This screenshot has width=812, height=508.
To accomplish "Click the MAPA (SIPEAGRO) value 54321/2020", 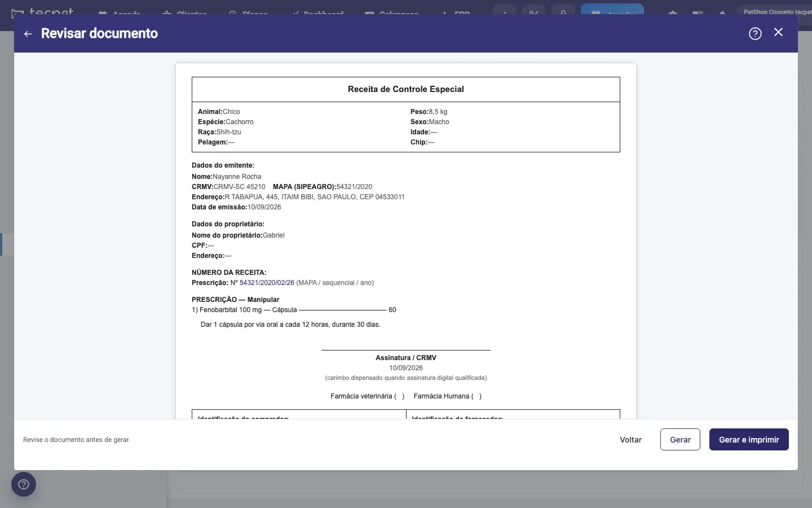I will [x=354, y=187].
